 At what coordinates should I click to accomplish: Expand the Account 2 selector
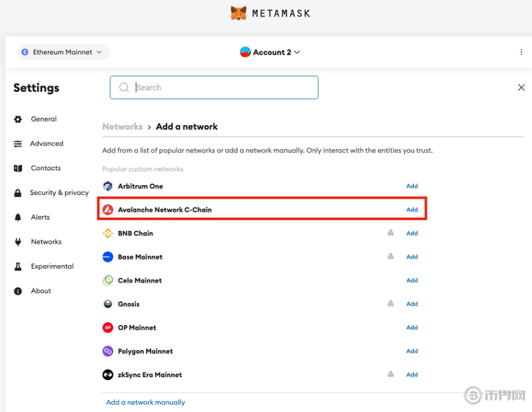point(270,52)
